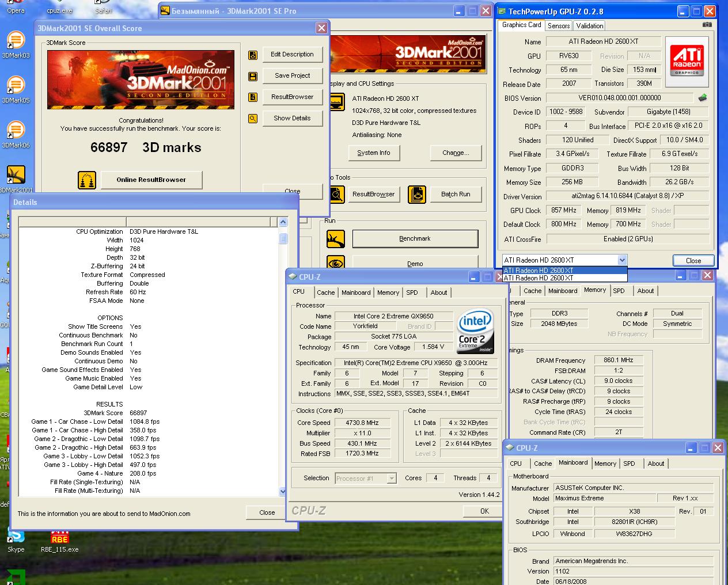The width and height of the screenshot is (728, 585).
Task: Choose the second ATI Radeon HD 2600 XT entry
Action: tap(564, 278)
